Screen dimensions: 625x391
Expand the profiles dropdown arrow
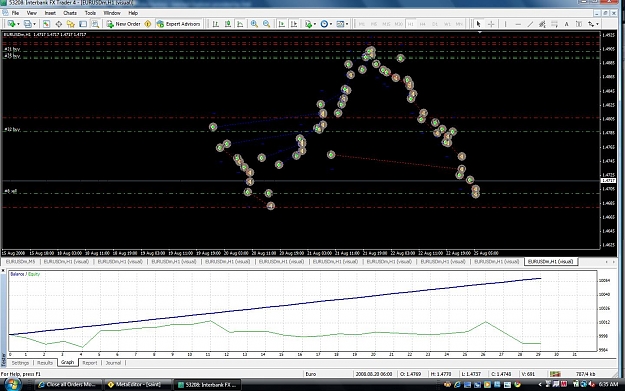click(34, 24)
